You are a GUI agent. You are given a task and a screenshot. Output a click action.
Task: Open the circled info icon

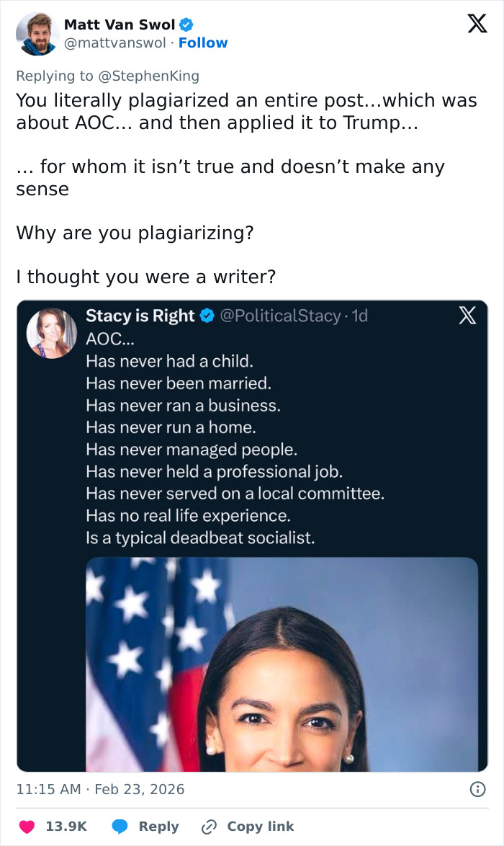point(477,790)
